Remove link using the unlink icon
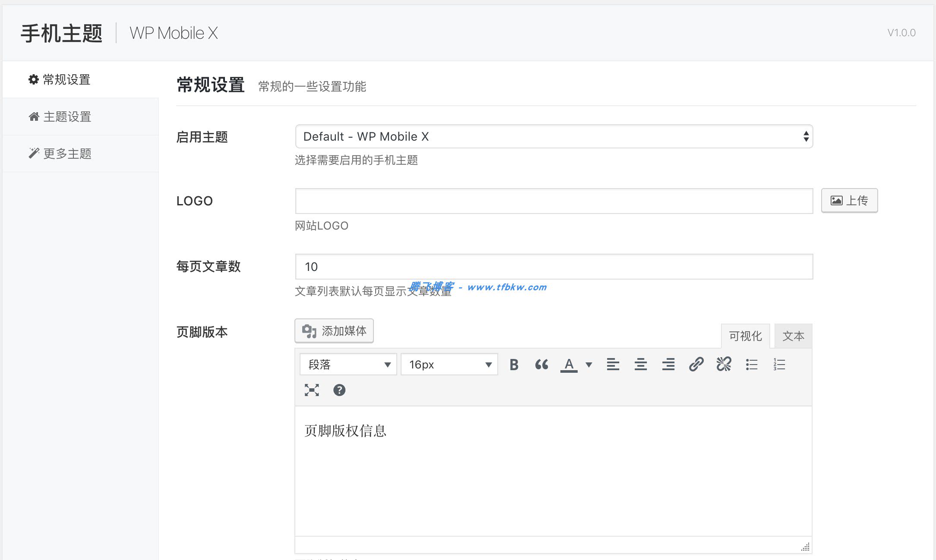 pyautogui.click(x=724, y=365)
